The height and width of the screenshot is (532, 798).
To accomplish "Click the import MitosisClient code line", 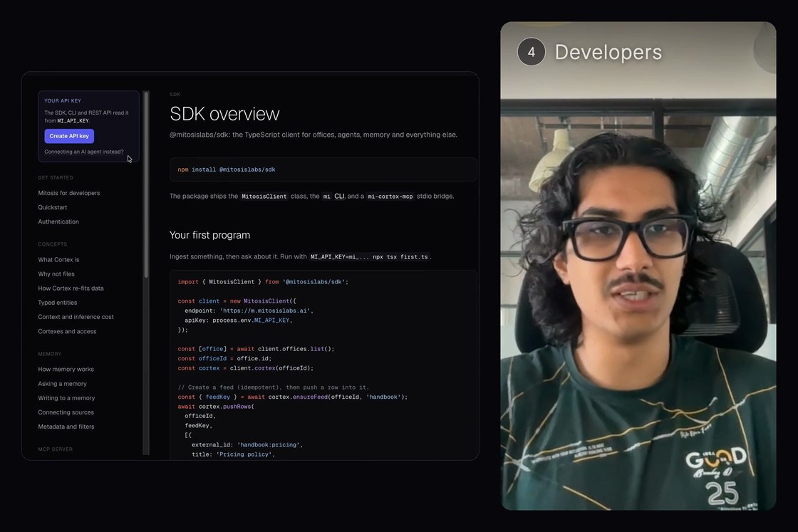I will tap(263, 282).
